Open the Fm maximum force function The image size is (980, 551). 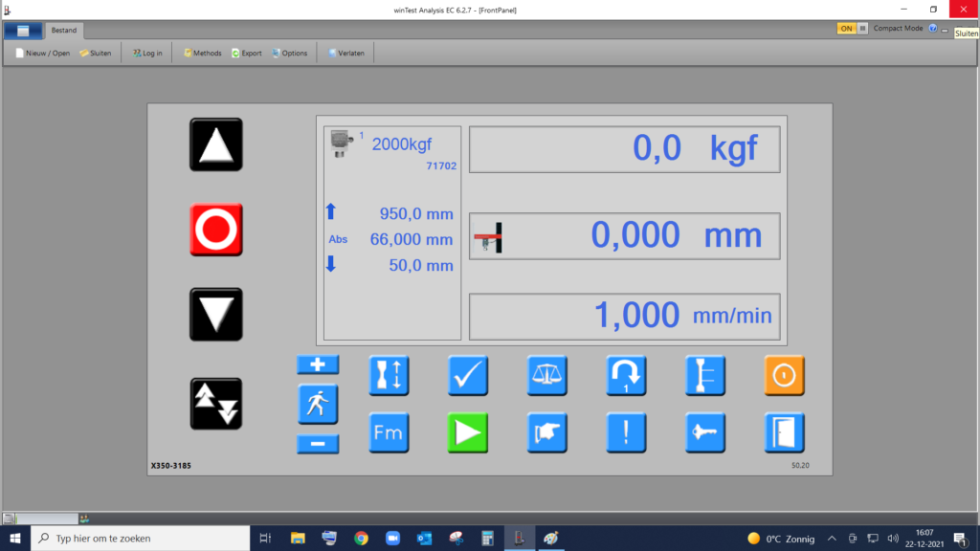(x=389, y=432)
